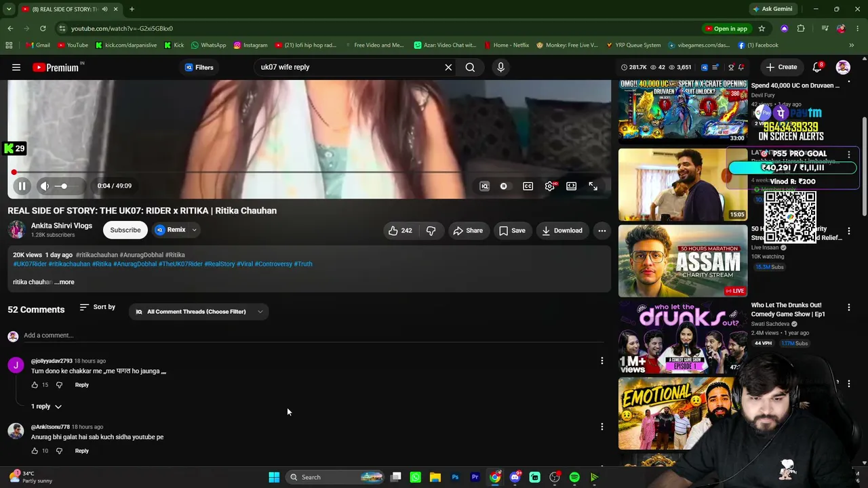
Task: Dislike the comment by @Ankitsonu778
Action: coord(59,451)
